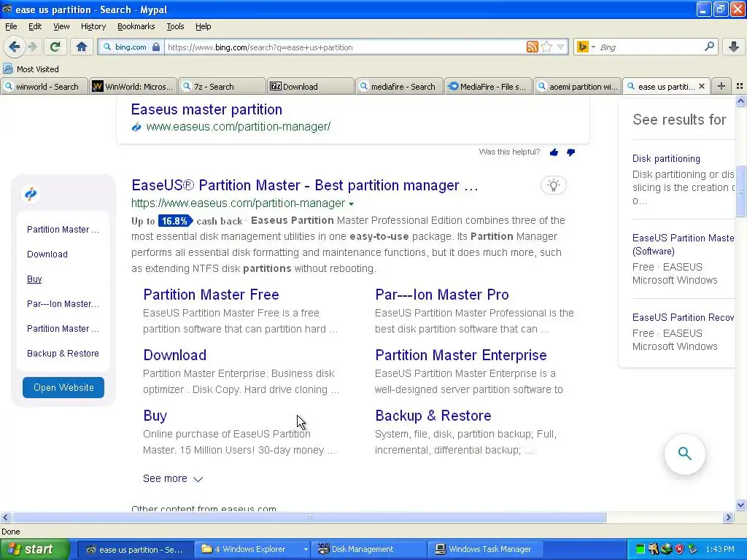Viewport: 747px width, 560px height.
Task: Bookmark this page with the star
Action: coord(546,47)
